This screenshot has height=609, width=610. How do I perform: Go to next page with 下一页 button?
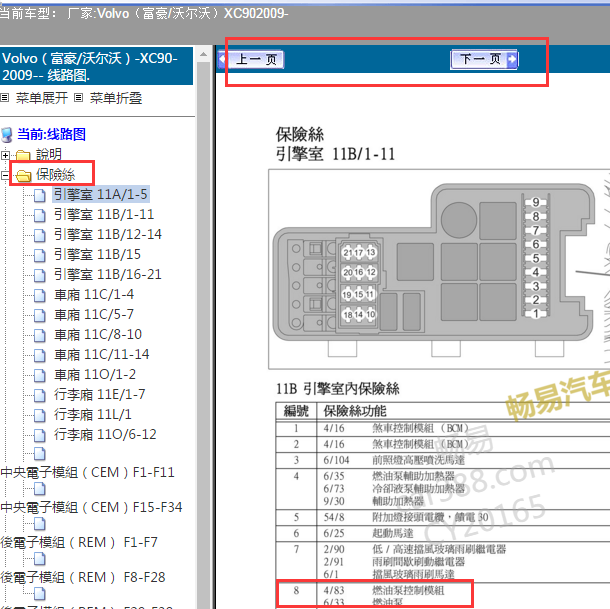pyautogui.click(x=484, y=60)
